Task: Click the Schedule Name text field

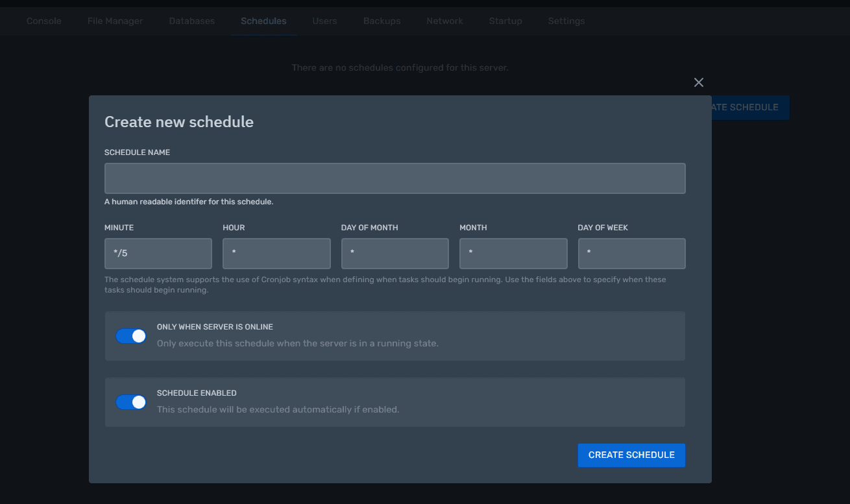Action: tap(395, 178)
